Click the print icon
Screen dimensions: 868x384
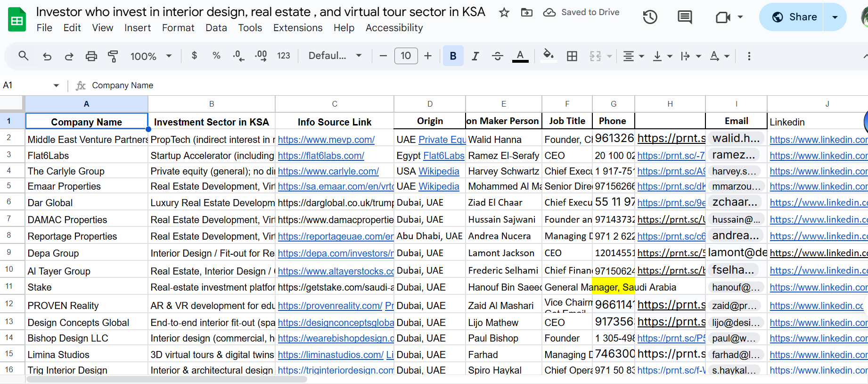tap(91, 56)
